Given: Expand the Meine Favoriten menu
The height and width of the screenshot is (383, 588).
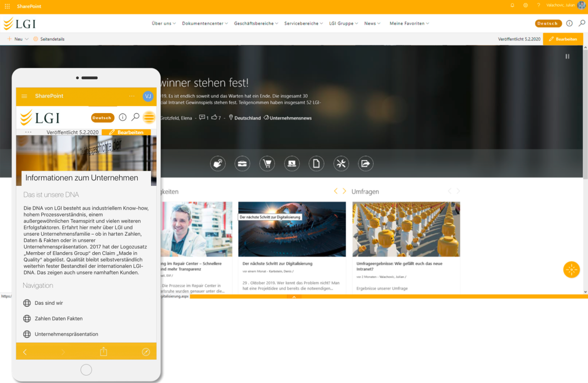Looking at the screenshot, I should tap(409, 23).
